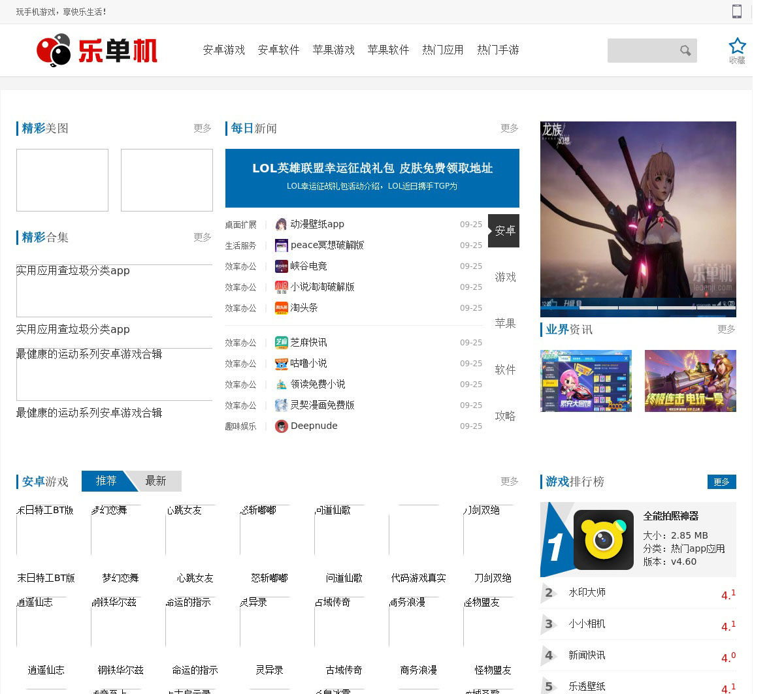
Task: Click the mobile phone icon in top bar
Action: (x=737, y=11)
